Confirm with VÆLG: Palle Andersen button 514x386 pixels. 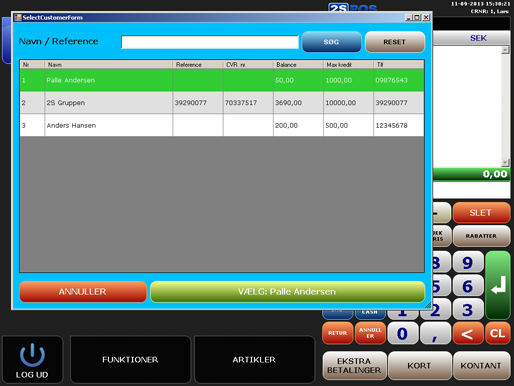287,292
